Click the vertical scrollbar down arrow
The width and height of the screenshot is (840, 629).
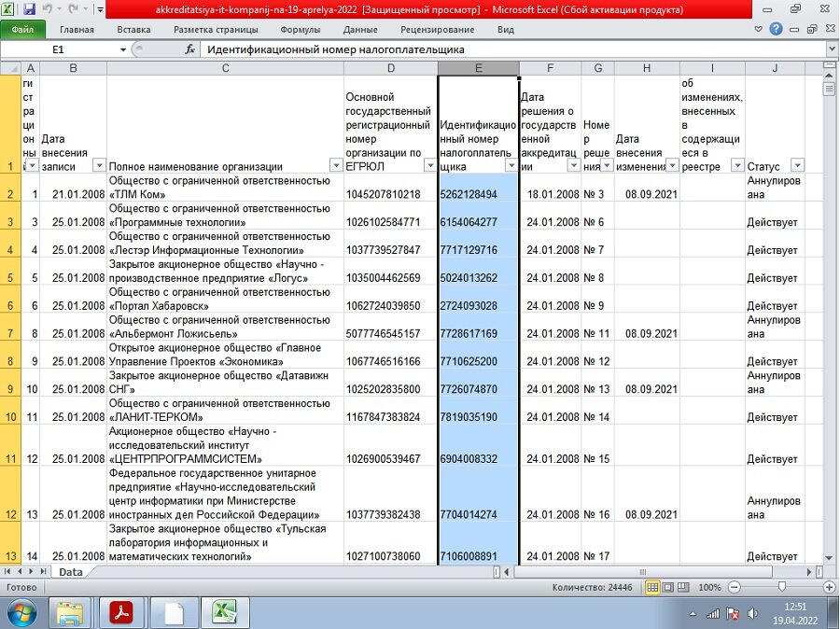[830, 558]
